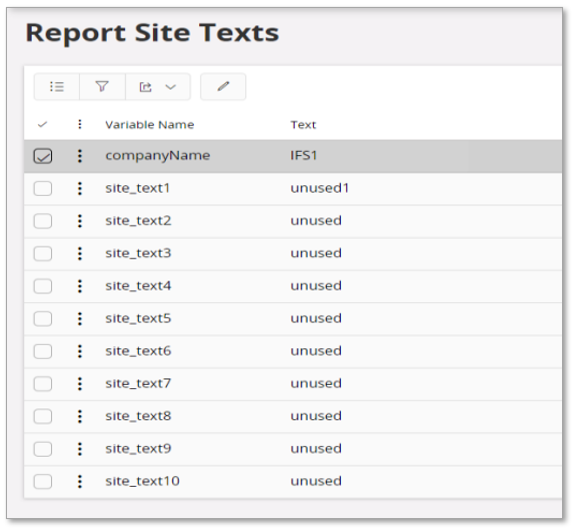Open three-dot menu for site_text1
This screenshot has height=531, width=576.
80,189
